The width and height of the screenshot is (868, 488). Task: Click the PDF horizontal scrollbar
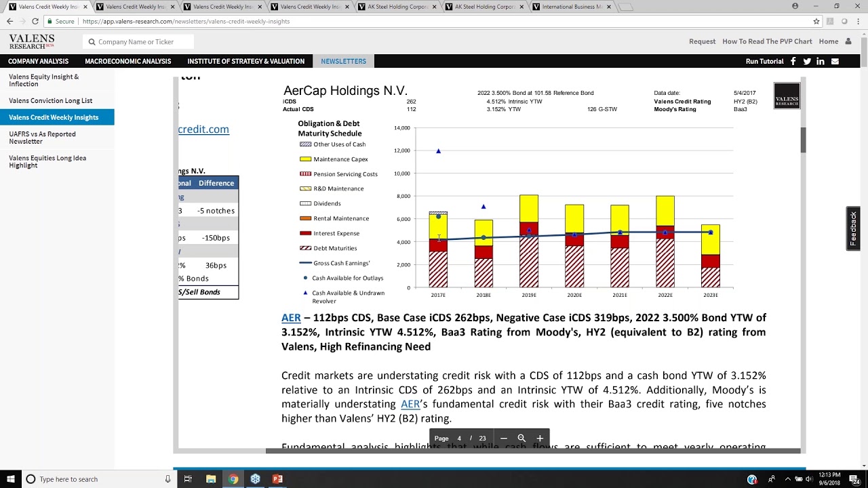[x=532, y=451]
